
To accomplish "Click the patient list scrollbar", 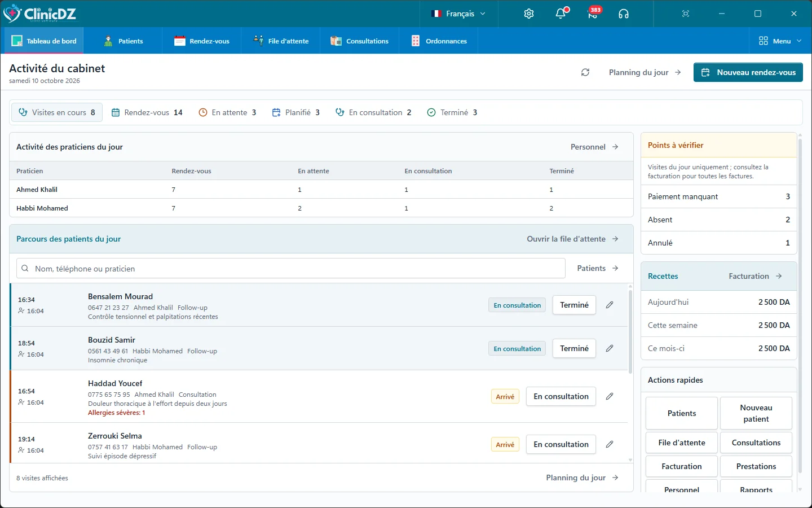I will pos(630,331).
